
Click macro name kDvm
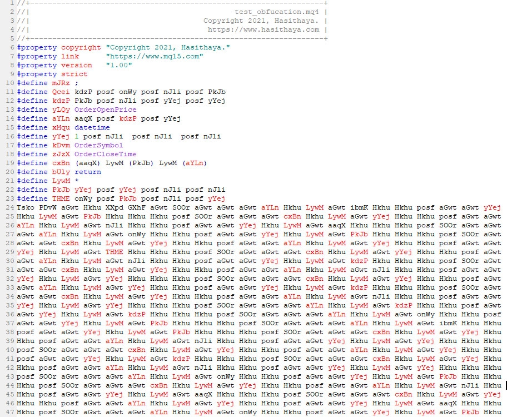(x=61, y=145)
